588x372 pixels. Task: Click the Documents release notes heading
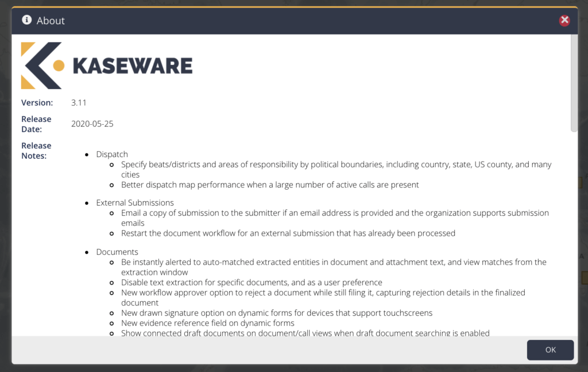pyautogui.click(x=117, y=252)
